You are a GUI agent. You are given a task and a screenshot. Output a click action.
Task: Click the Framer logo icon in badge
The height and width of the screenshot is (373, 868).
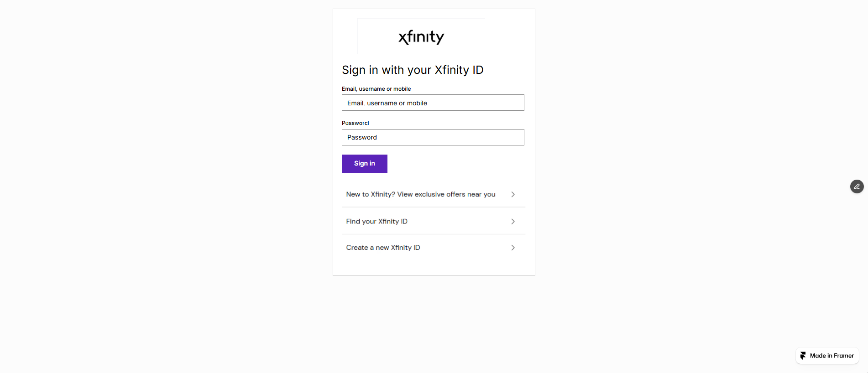coord(803,356)
